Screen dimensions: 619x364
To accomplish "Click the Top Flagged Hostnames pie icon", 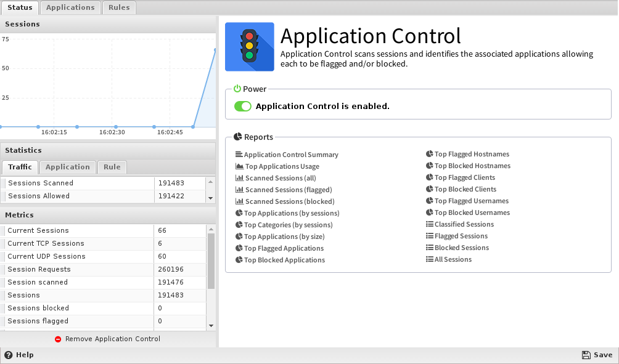I will 429,154.
